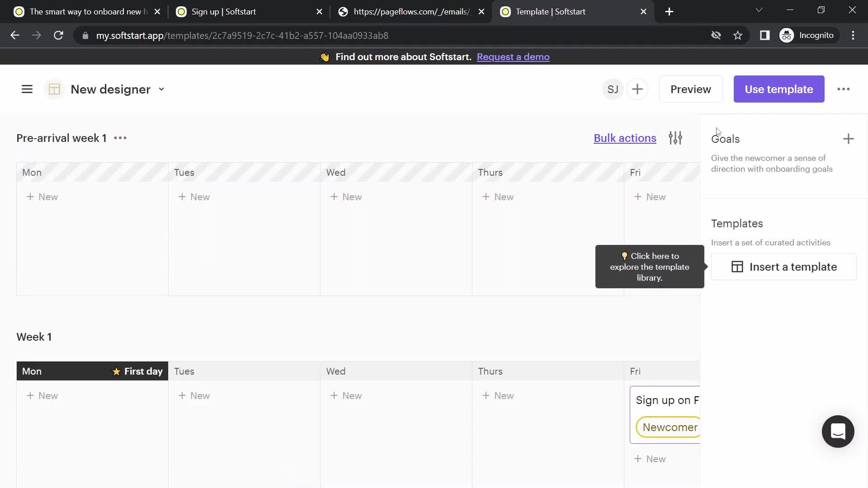This screenshot has width=868, height=488.
Task: Expand the Goals plus button
Action: tap(848, 138)
